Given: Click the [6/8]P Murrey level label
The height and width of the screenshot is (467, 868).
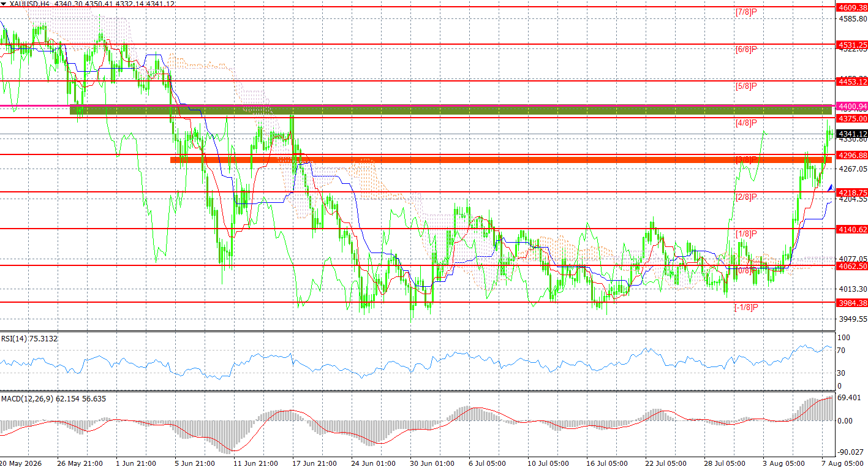Looking at the screenshot, I should click(x=746, y=49).
